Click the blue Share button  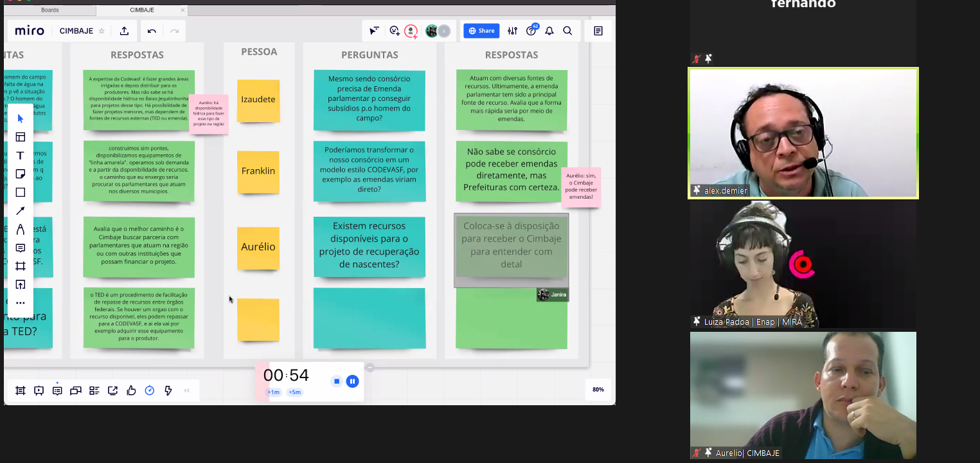coord(481,31)
